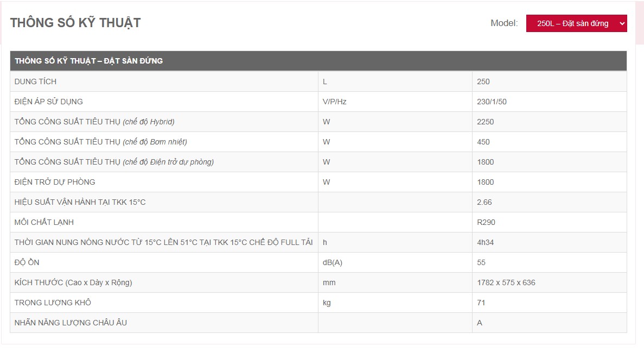Click the unit "V/P/Hz"
This screenshot has height=352, width=644.
[x=334, y=102]
